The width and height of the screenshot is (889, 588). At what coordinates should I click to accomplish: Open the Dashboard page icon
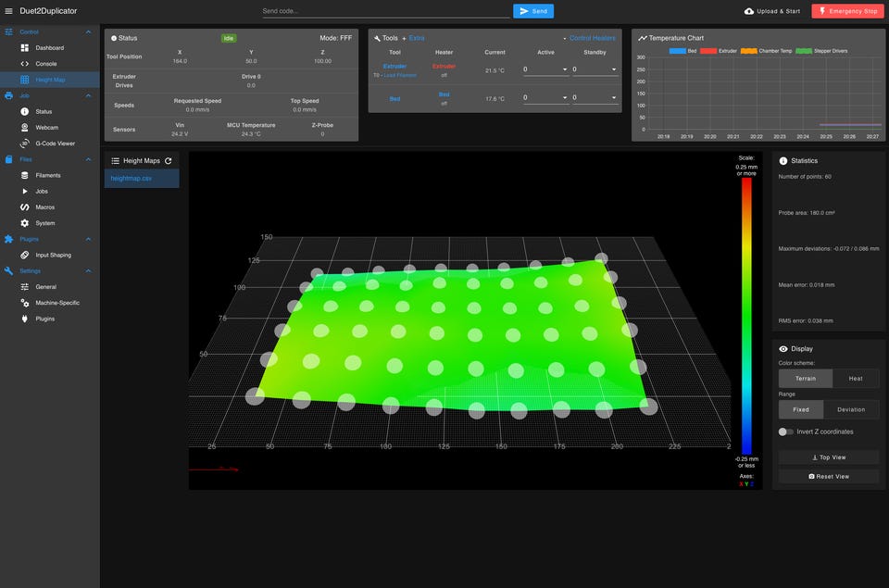tap(25, 47)
